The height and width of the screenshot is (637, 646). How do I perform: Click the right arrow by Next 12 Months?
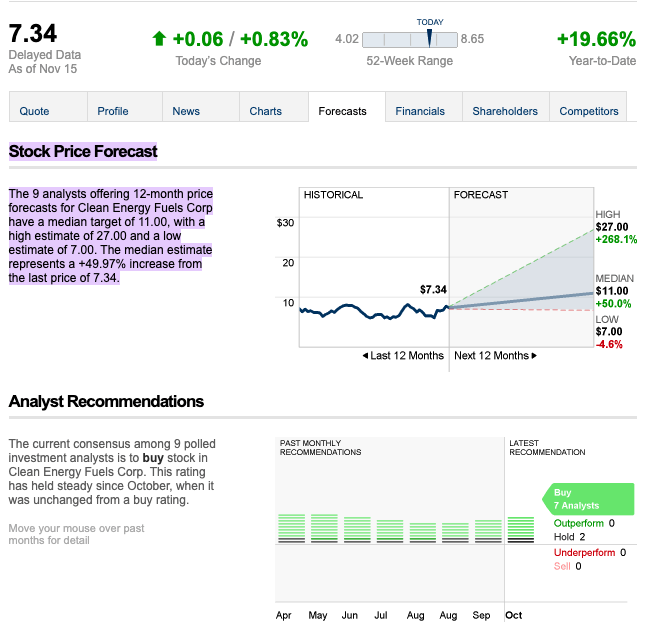tap(534, 356)
